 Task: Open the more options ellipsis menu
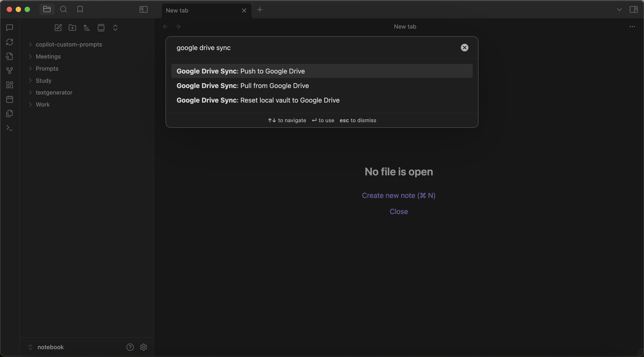click(632, 27)
